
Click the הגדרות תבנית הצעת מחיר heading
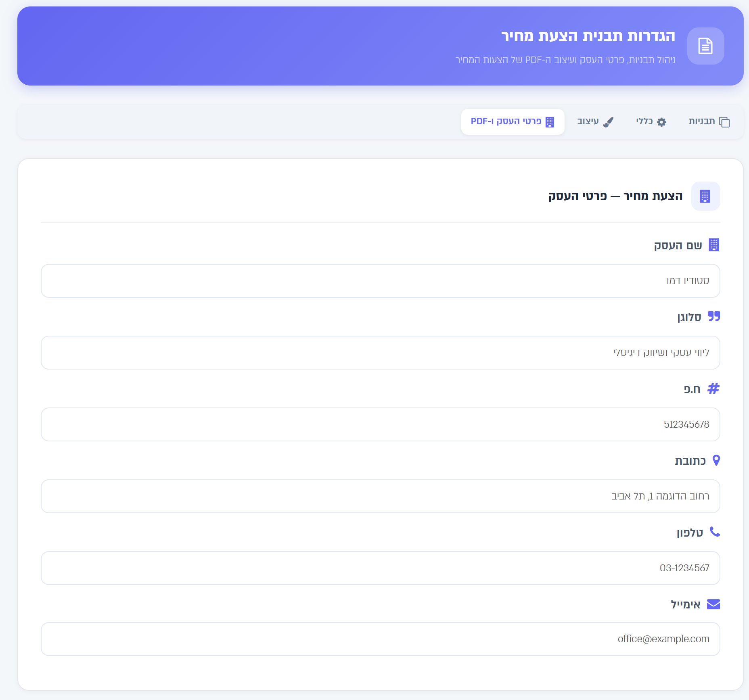point(588,36)
